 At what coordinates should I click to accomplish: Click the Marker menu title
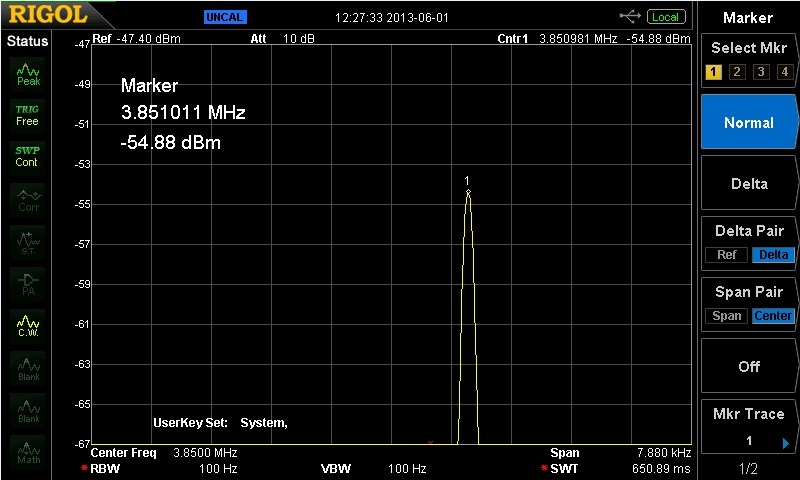(748, 18)
